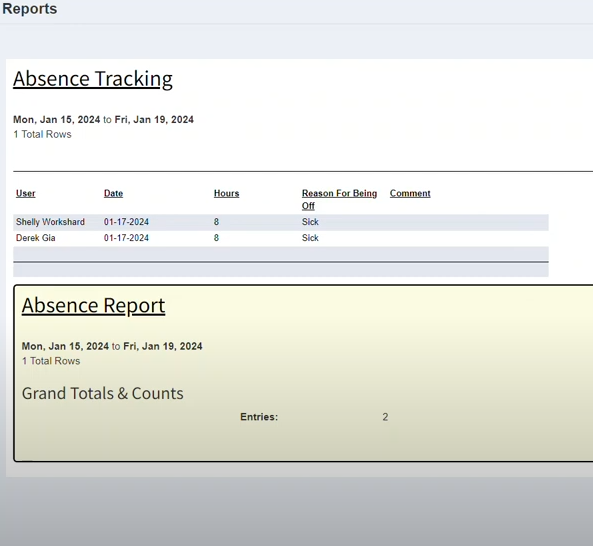The width and height of the screenshot is (593, 546).
Task: Open the Absence Report title link
Action: pos(93,306)
